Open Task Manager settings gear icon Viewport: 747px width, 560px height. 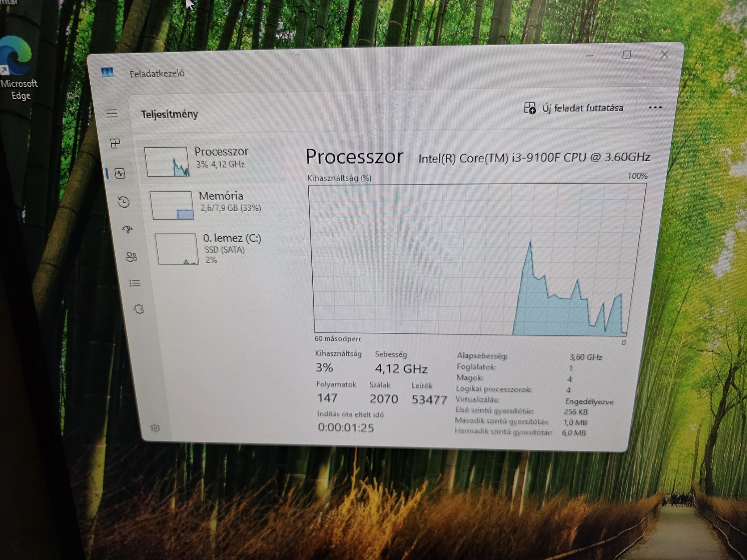point(155,428)
